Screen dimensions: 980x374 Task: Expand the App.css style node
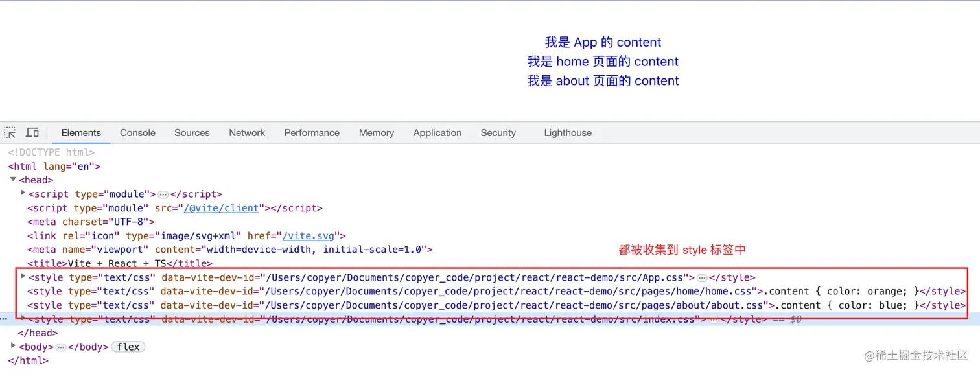tap(23, 277)
